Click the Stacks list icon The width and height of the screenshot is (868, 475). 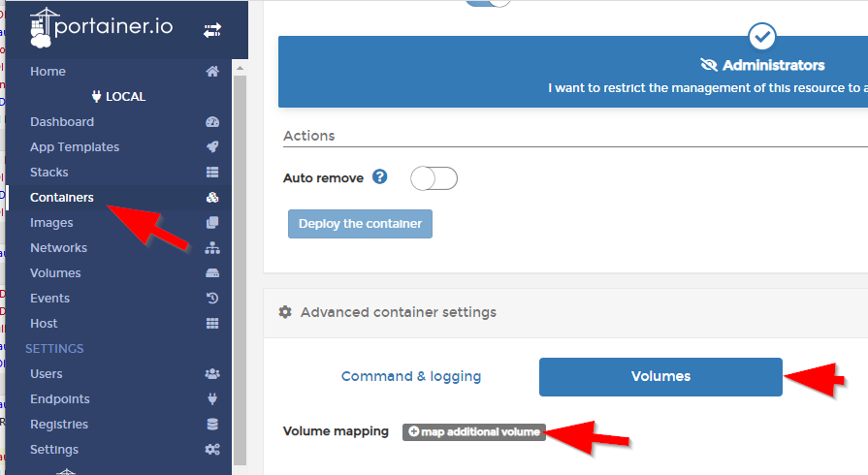(212, 173)
